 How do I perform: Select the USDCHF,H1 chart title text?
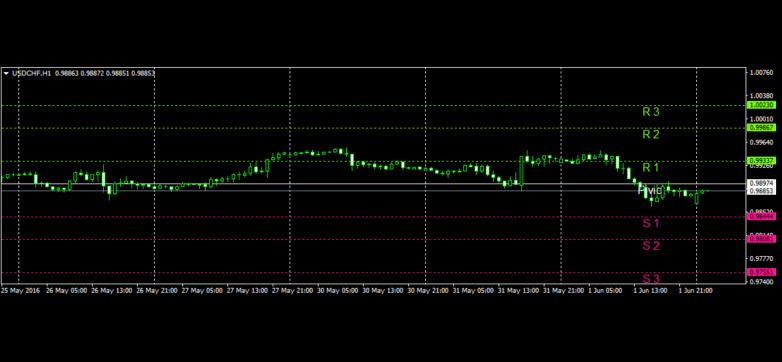(32, 73)
